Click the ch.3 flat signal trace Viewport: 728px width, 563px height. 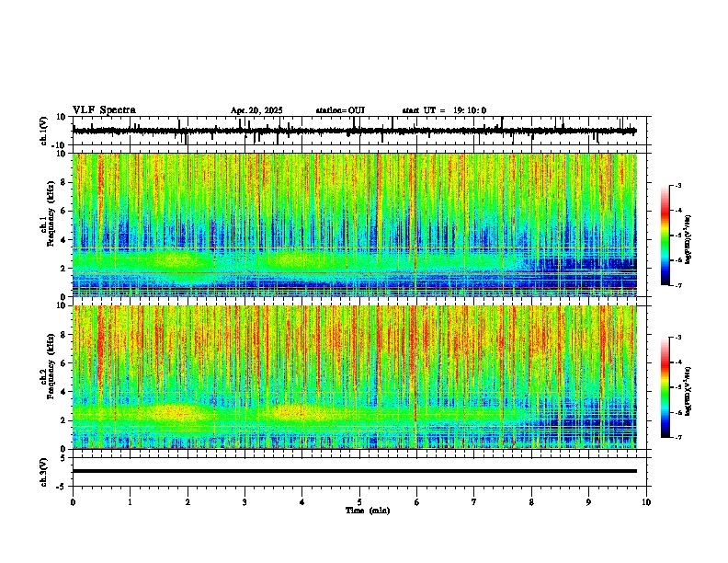pyautogui.click(x=355, y=471)
